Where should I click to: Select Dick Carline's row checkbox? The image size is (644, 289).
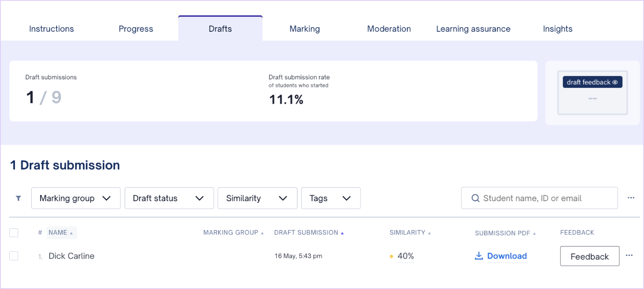tap(14, 256)
